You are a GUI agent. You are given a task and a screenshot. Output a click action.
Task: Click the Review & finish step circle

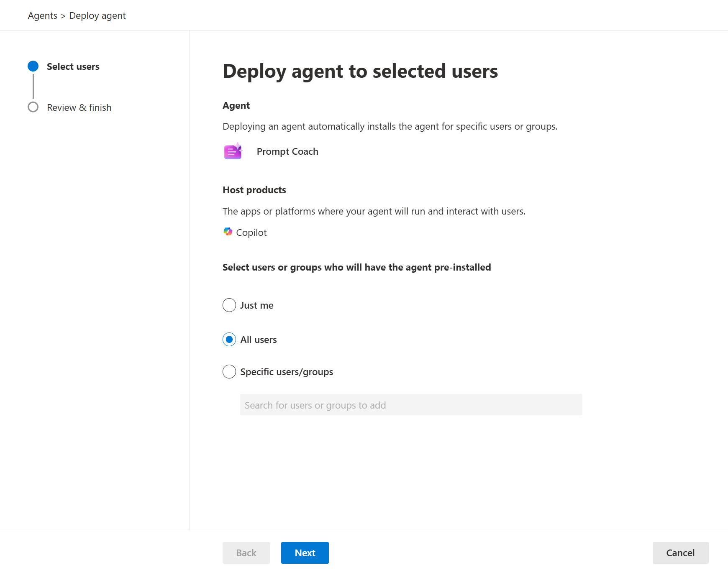[33, 107]
